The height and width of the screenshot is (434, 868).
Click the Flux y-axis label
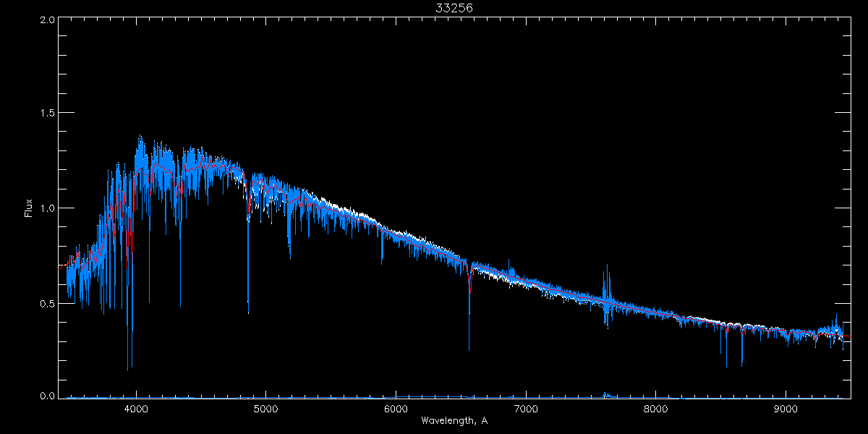29,208
